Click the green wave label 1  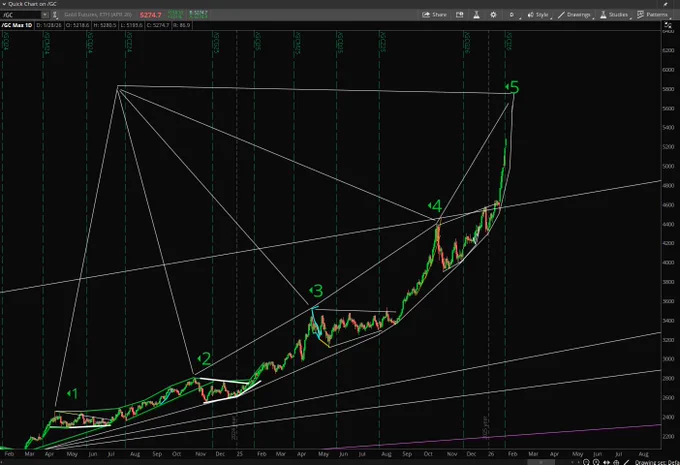73,394
